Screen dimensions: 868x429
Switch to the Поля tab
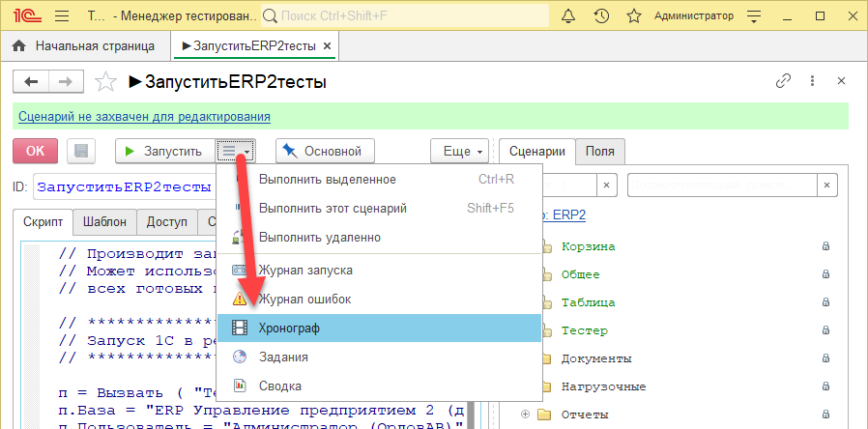(600, 151)
